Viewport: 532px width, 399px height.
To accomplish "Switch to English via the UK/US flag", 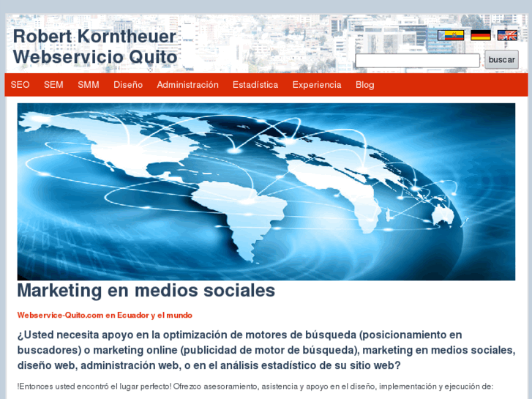I will [x=507, y=35].
